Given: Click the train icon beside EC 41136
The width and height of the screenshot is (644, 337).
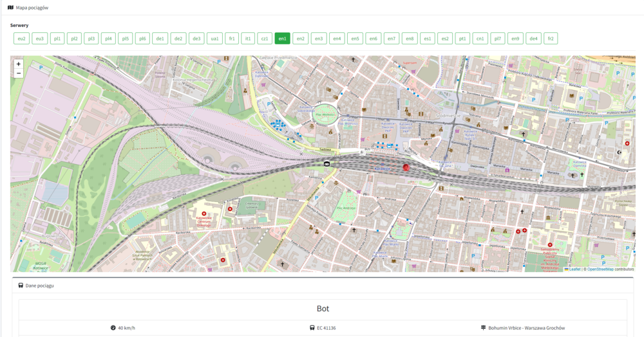Looking at the screenshot, I should tap(312, 328).
